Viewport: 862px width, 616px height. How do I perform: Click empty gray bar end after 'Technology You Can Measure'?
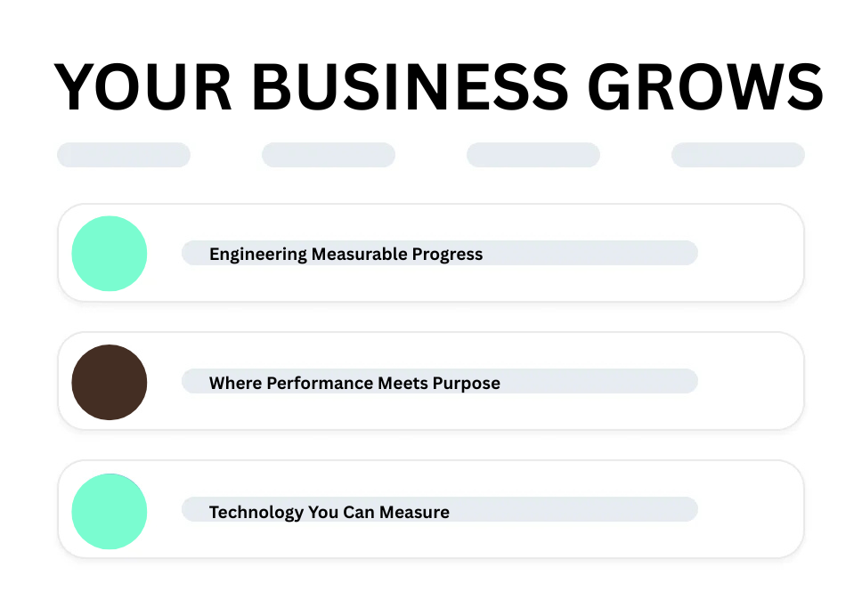click(588, 510)
